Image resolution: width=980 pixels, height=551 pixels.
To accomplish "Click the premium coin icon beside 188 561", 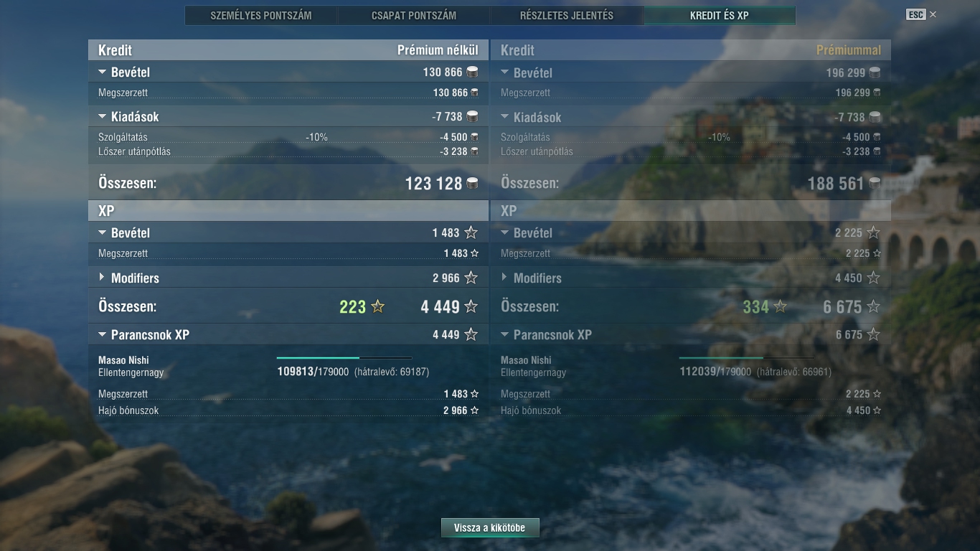I will (875, 184).
